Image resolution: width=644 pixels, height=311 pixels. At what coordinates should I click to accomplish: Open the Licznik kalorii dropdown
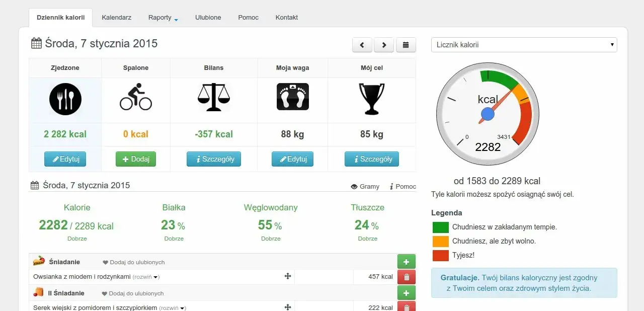524,45
